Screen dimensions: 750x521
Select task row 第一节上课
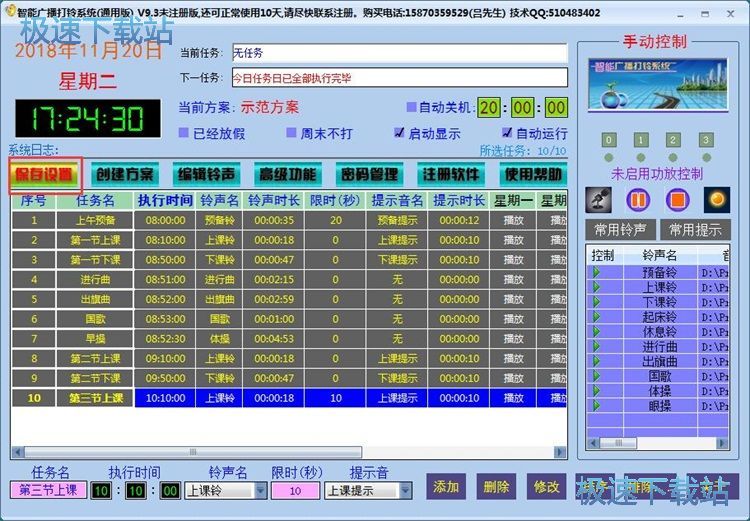point(289,240)
